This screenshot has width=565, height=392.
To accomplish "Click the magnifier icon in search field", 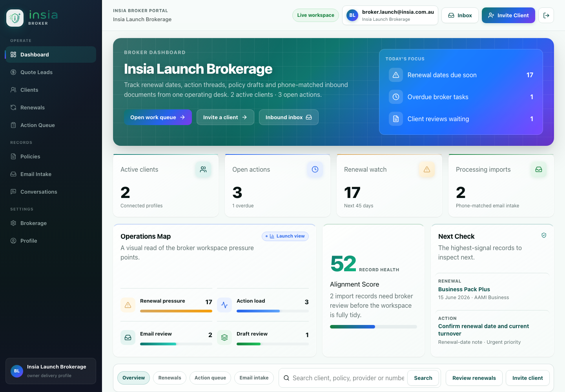I will point(286,378).
